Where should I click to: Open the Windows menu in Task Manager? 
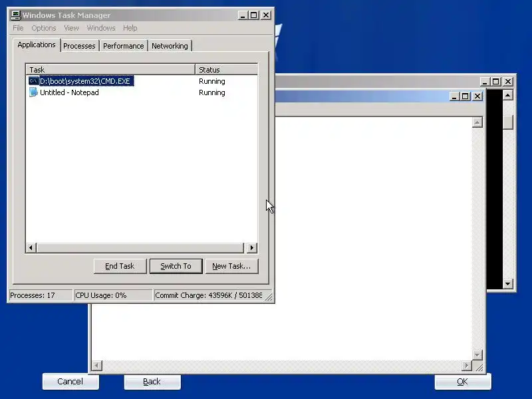coord(101,28)
